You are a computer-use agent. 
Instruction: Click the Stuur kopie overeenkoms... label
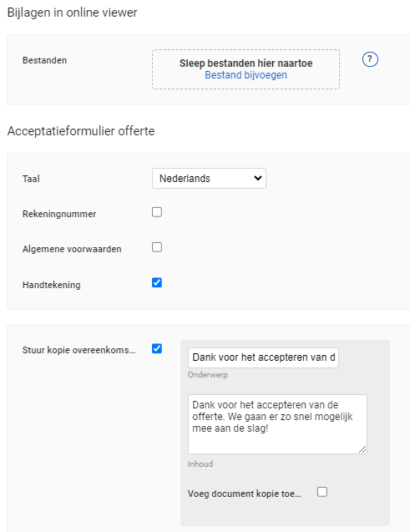click(x=78, y=350)
